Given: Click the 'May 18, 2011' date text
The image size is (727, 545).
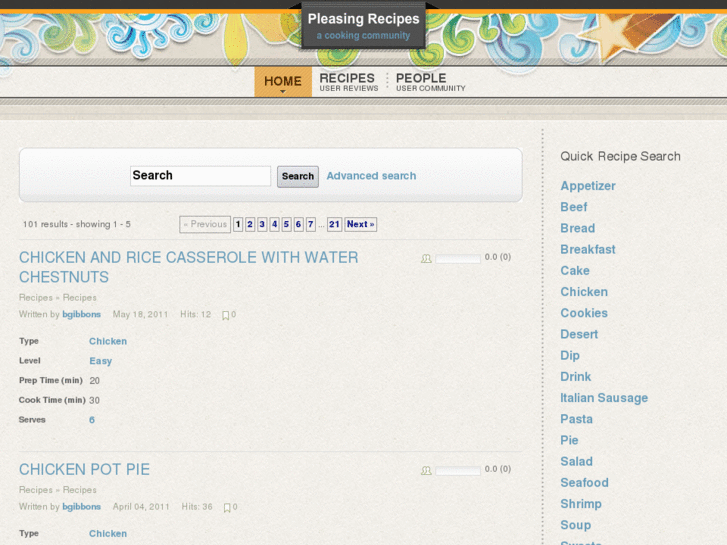Looking at the screenshot, I should point(140,314).
